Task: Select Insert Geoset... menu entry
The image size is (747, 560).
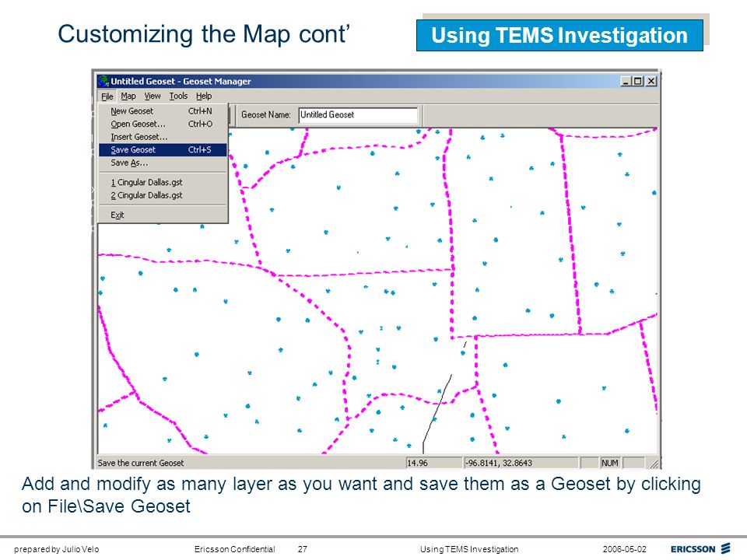Action: coord(163,137)
